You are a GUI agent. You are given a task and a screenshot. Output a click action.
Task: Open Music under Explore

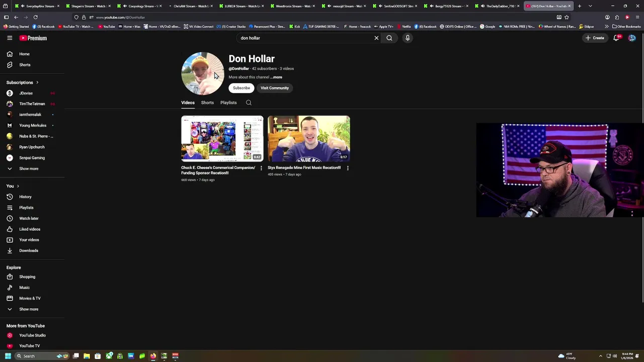click(x=32, y=288)
